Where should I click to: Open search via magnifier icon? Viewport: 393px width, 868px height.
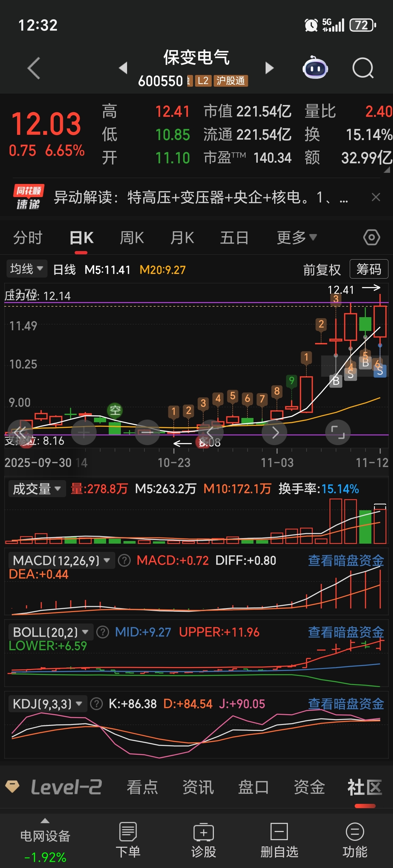(x=363, y=68)
